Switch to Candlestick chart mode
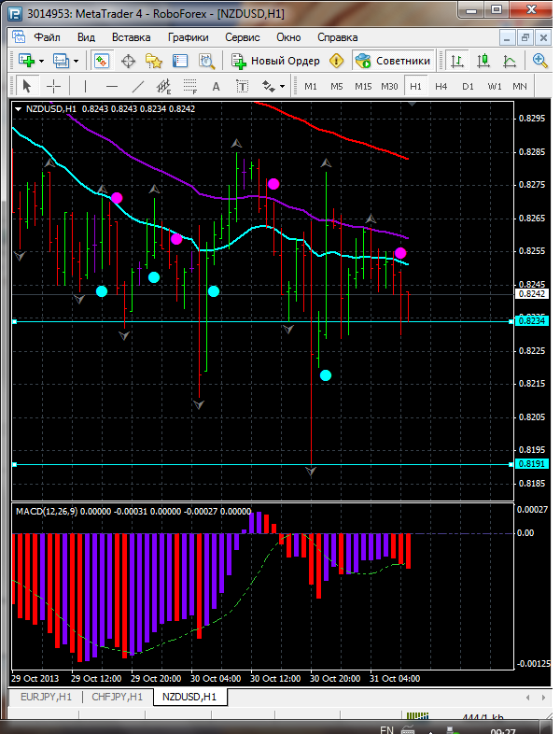 click(483, 61)
